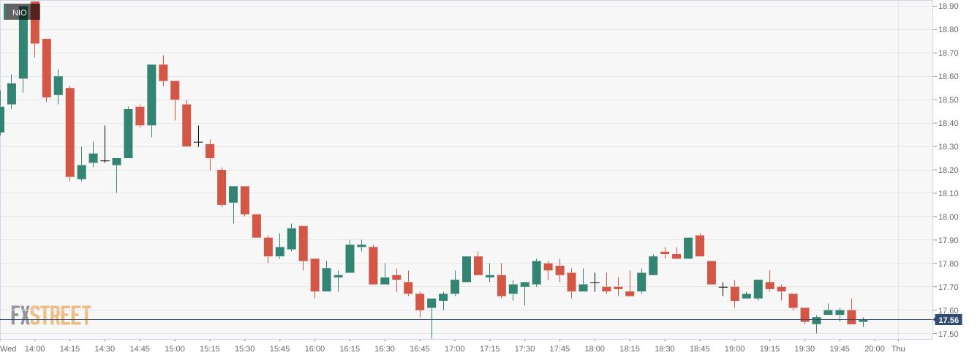Click the NIO symbol label
This screenshot has height=358, width=980.
(x=20, y=12)
